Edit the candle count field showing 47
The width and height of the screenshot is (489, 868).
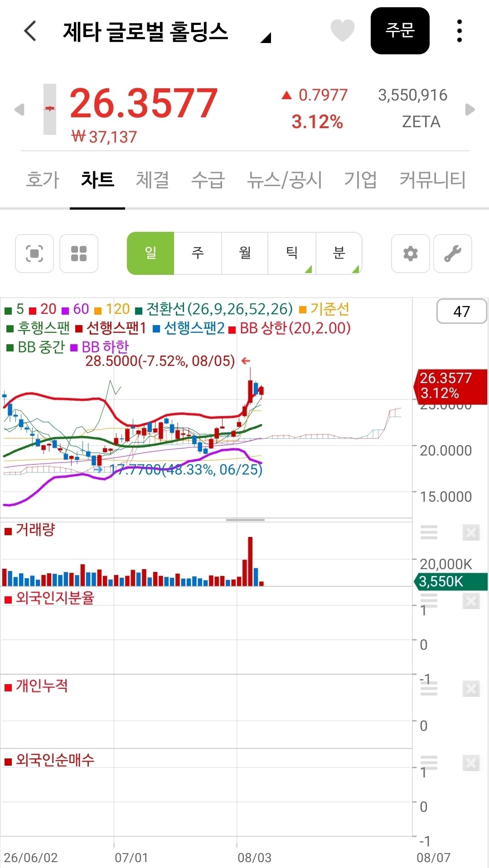coord(461,312)
